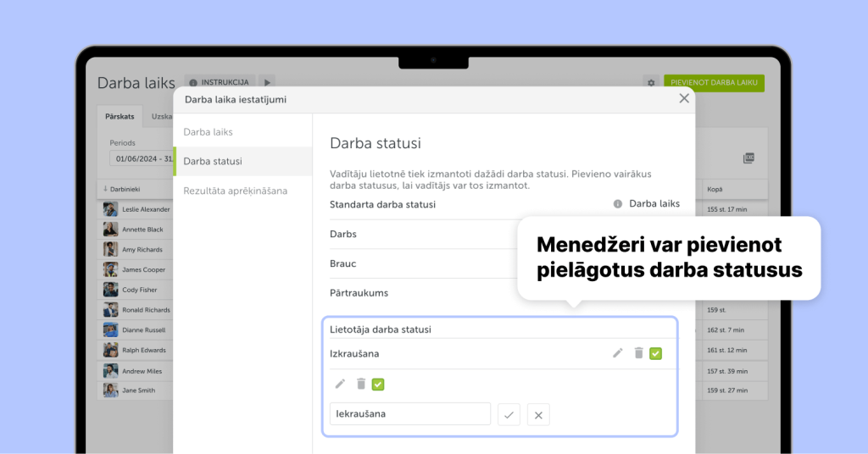The image size is (868, 454).
Task: Select employee Amy Richards
Action: [142, 249]
